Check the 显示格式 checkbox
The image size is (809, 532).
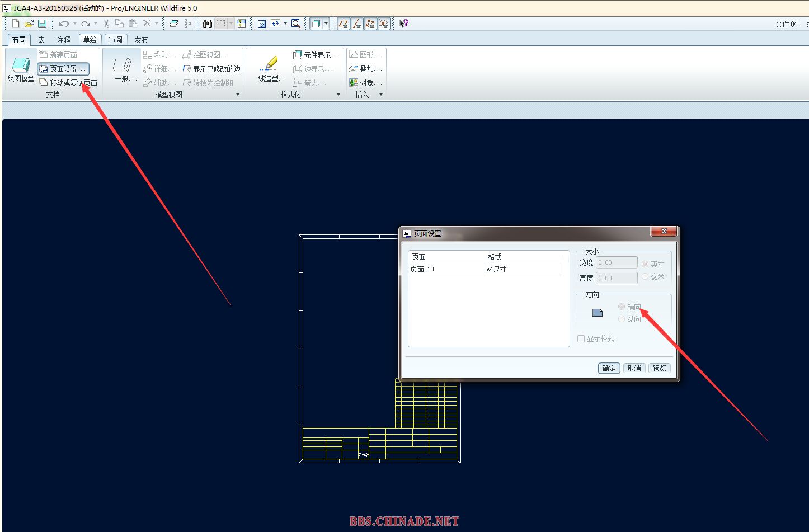tap(581, 338)
